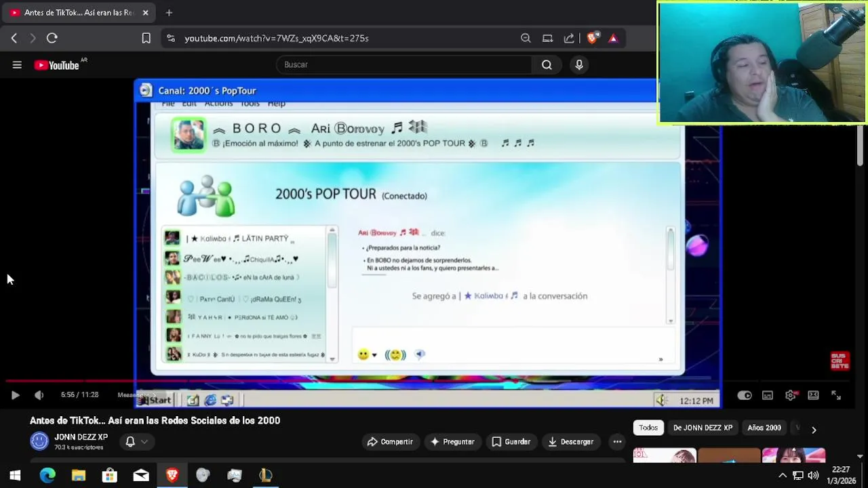868x488 pixels.
Task: Open a new browser tab
Action: click(x=169, y=12)
